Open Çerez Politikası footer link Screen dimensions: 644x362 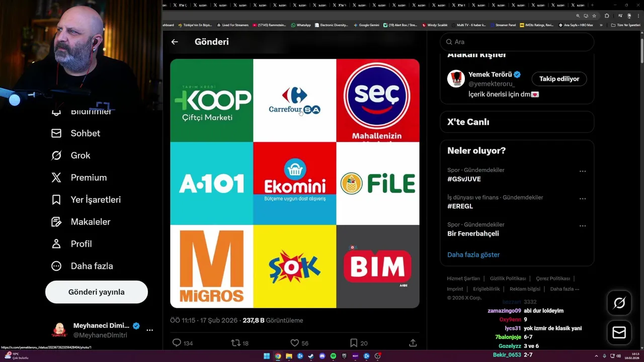(x=553, y=279)
